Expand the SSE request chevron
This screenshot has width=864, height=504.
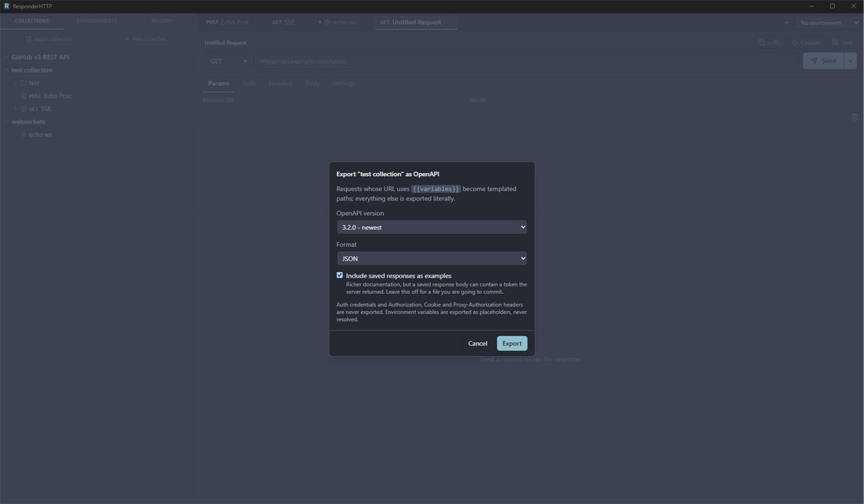(15, 109)
